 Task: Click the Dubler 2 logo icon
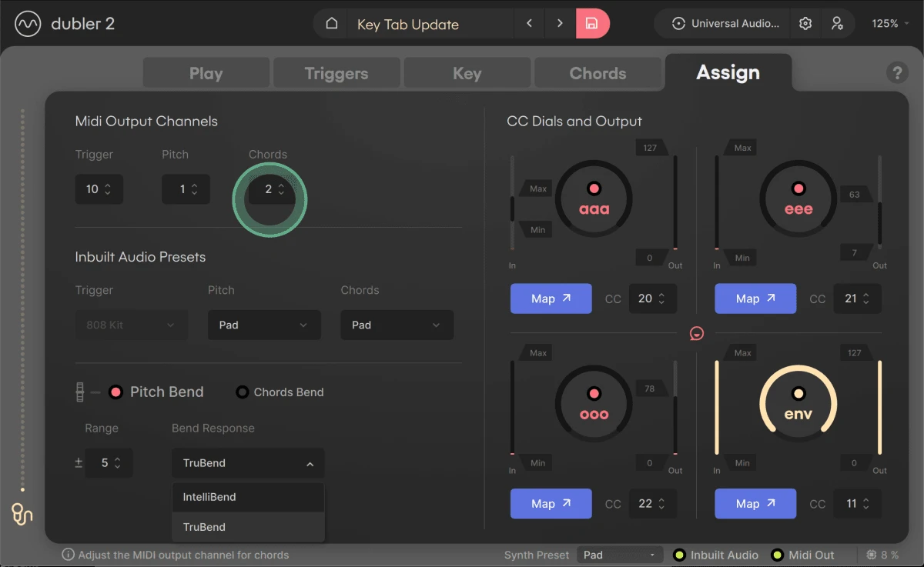(28, 24)
